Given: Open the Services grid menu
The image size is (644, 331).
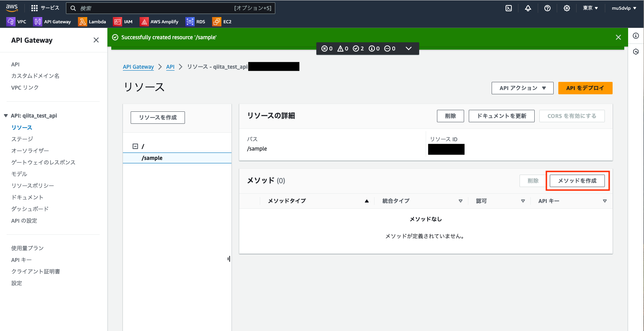Looking at the screenshot, I should 45,8.
